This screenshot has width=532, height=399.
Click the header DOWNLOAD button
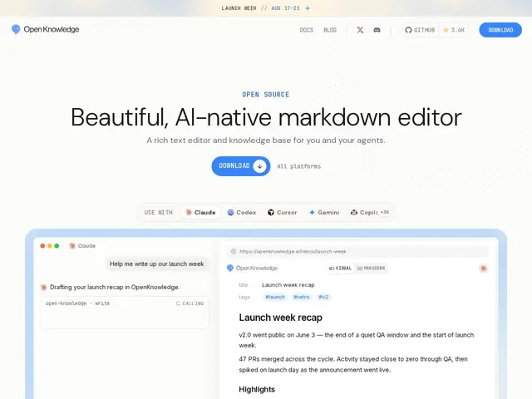(500, 30)
